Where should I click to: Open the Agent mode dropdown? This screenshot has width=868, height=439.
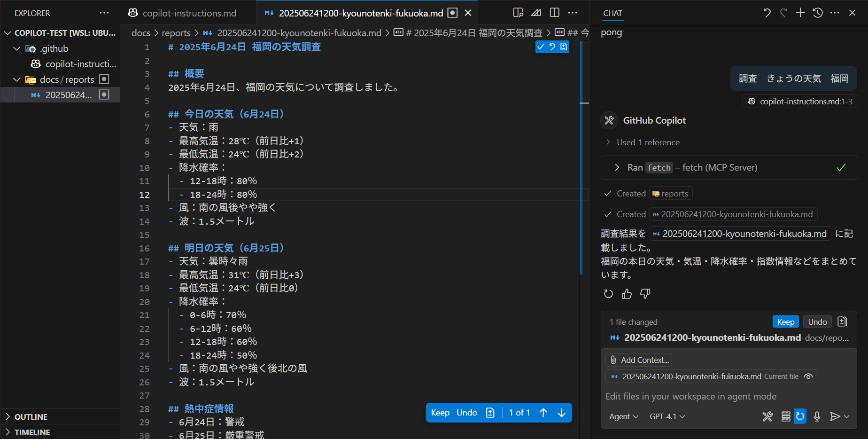(x=624, y=416)
